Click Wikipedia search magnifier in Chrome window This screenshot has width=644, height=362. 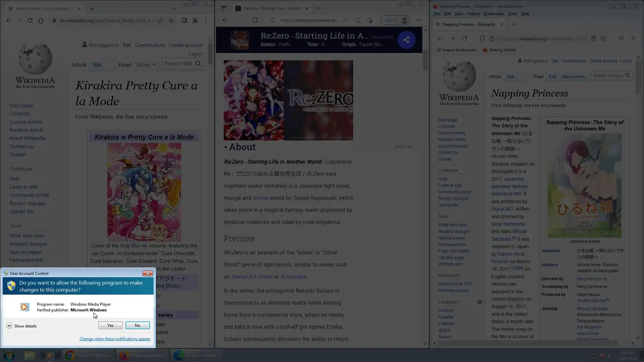[198, 63]
